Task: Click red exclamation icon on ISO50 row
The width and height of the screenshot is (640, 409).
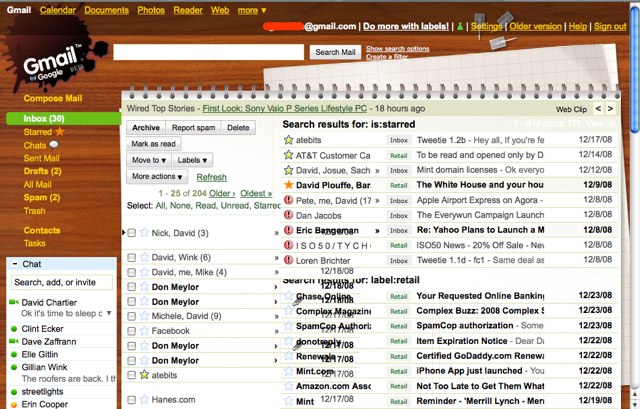Action: point(289,245)
